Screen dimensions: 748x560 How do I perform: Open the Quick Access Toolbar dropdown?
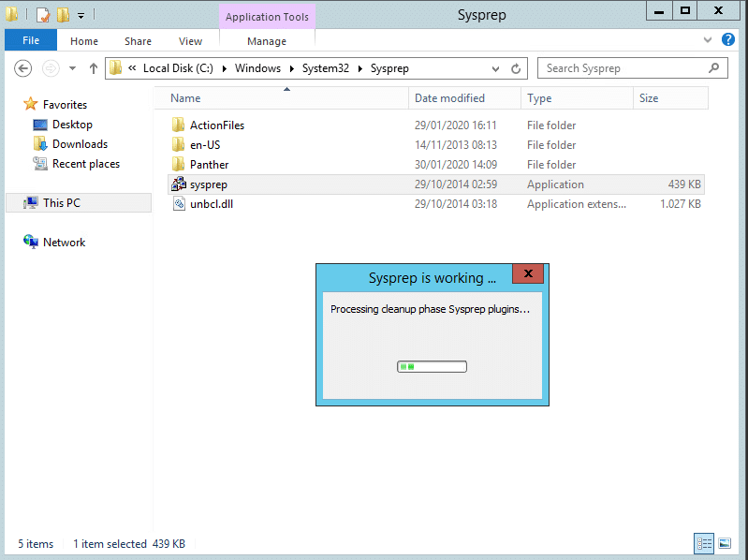(81, 15)
